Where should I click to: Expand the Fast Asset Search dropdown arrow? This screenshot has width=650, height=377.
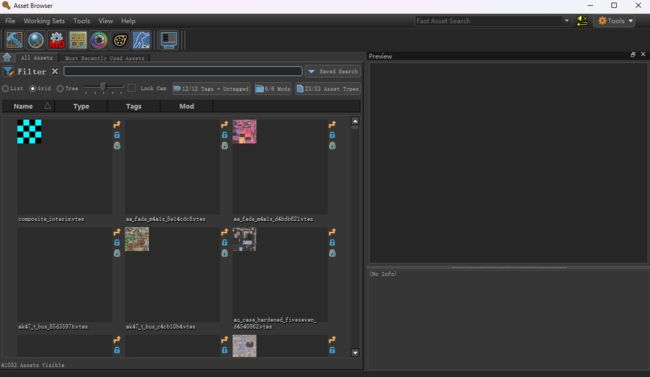pos(567,21)
